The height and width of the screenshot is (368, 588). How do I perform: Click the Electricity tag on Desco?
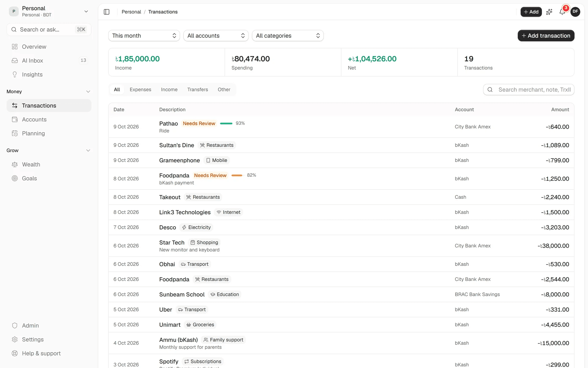[196, 227]
